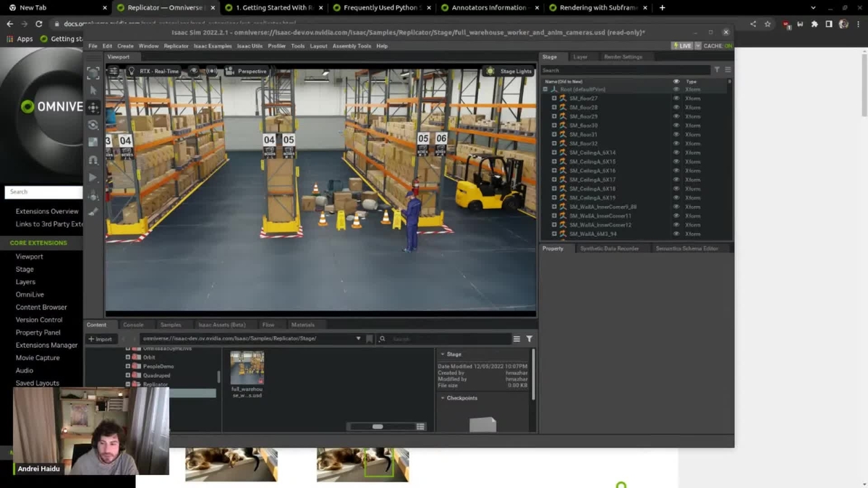Activate the Rotate tool in the left toolbar

[93, 125]
